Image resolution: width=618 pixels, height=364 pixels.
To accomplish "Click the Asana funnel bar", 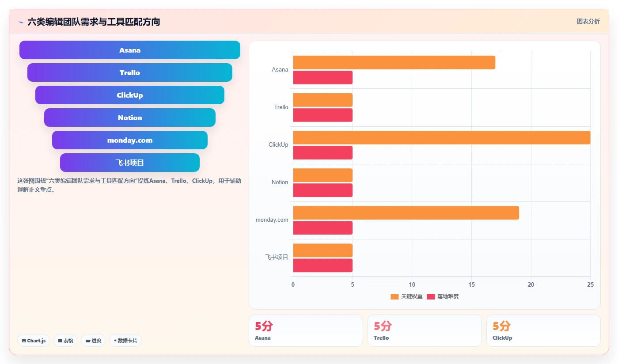I will click(x=130, y=50).
